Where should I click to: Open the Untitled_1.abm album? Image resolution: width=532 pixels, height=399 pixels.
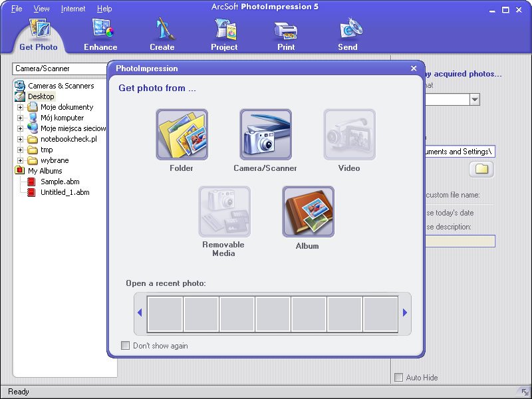click(x=65, y=192)
